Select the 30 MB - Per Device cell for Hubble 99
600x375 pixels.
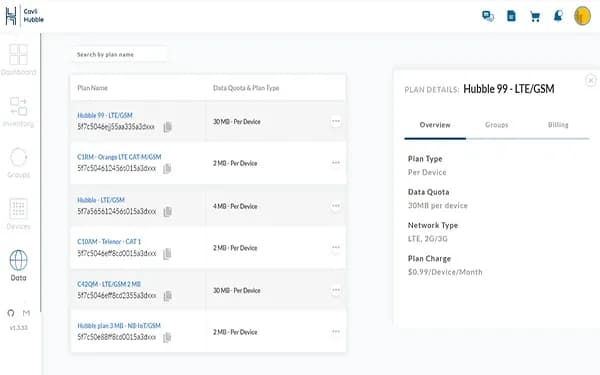coord(236,122)
